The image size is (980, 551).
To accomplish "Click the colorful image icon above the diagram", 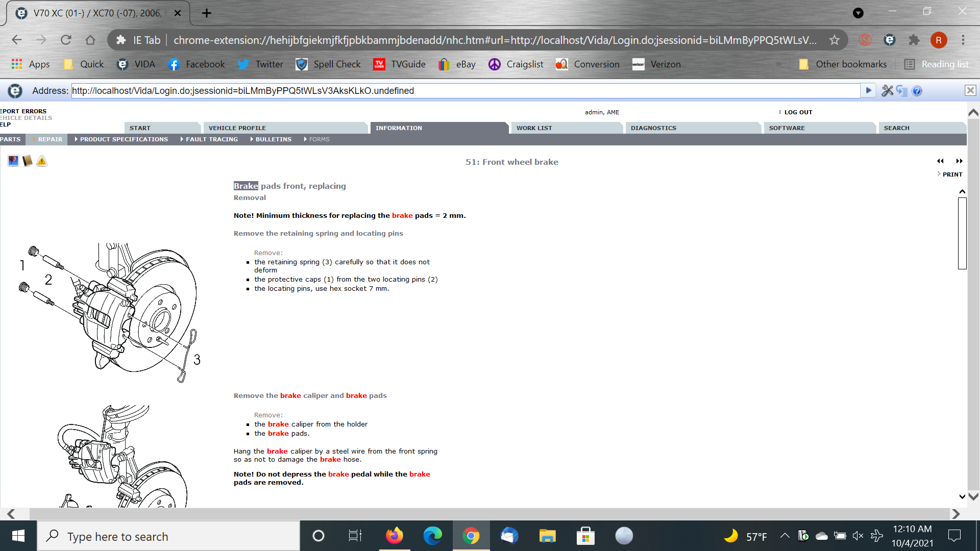I will click(13, 161).
